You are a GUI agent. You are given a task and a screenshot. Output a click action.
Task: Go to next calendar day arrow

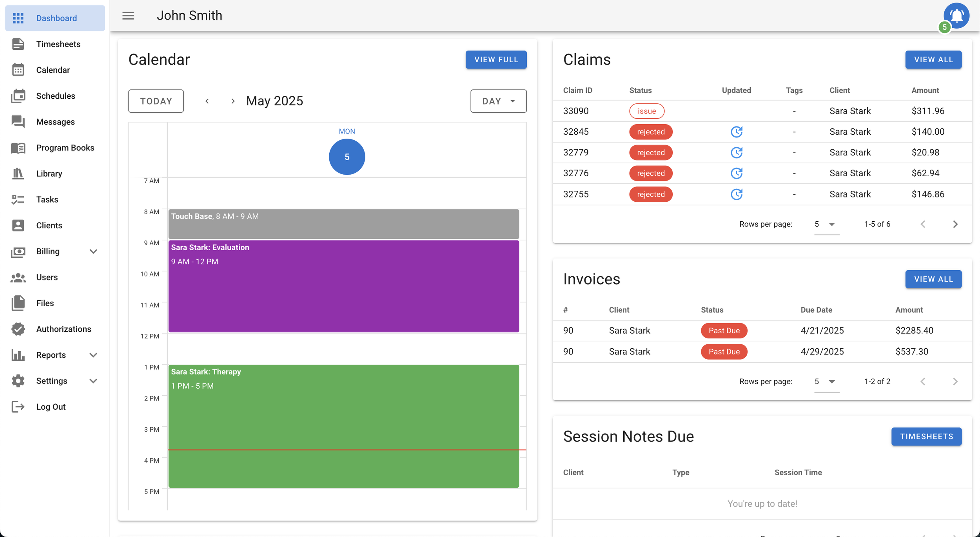pyautogui.click(x=233, y=101)
